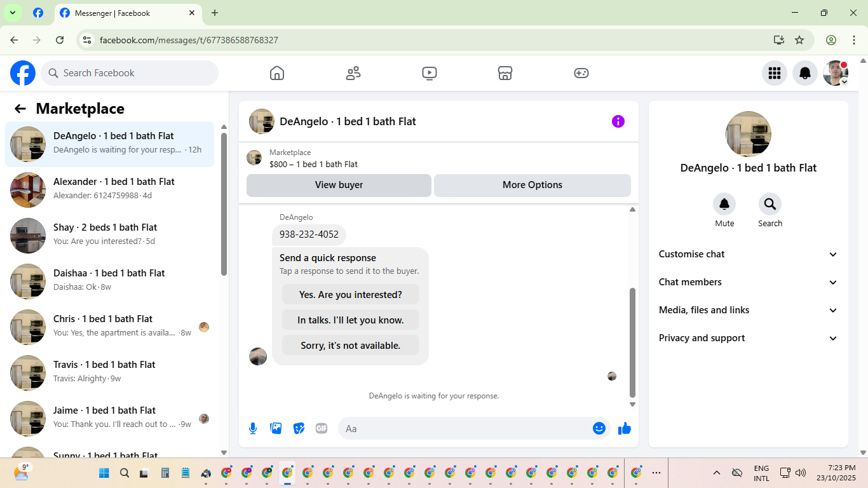Expand Chat members section
868x488 pixels.
(749, 282)
